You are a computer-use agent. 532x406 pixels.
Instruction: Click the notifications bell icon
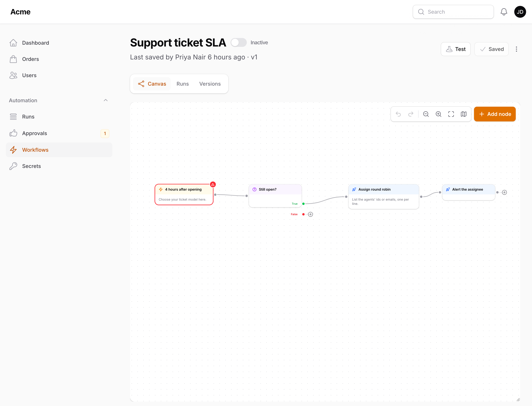pos(504,12)
